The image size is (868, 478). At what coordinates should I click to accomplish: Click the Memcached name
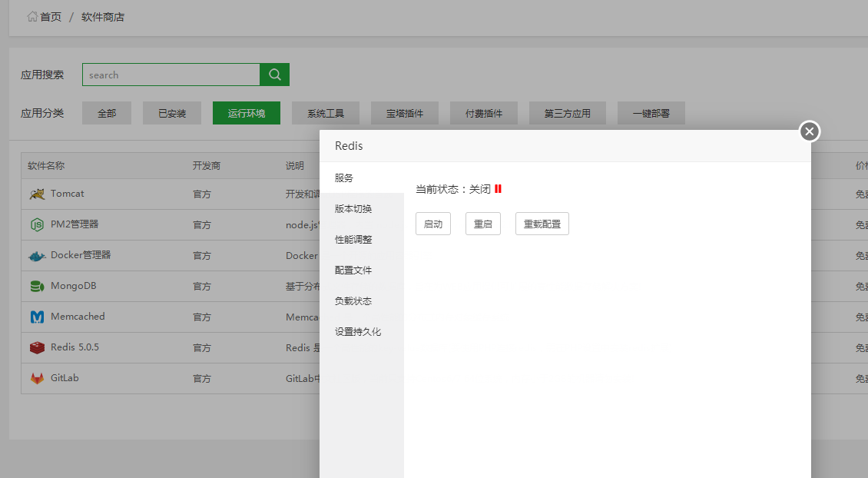78,317
